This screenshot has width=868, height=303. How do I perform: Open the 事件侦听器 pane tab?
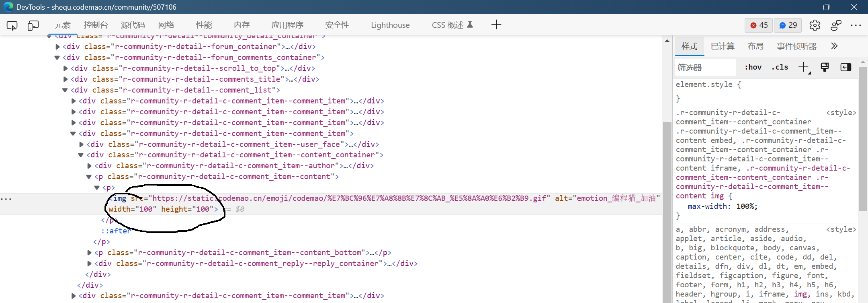coord(797,46)
